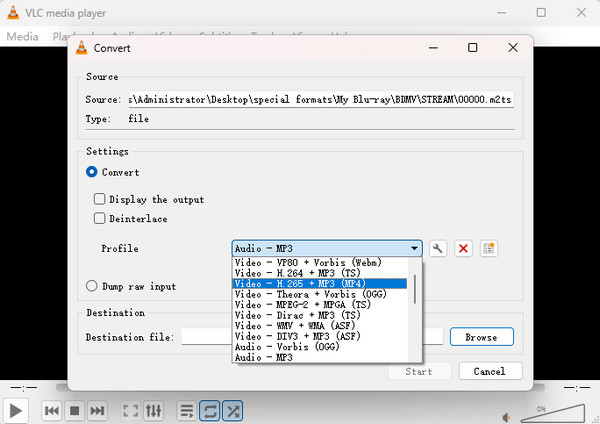Select the Dump raw input radio button
This screenshot has height=424, width=600.
pos(91,286)
